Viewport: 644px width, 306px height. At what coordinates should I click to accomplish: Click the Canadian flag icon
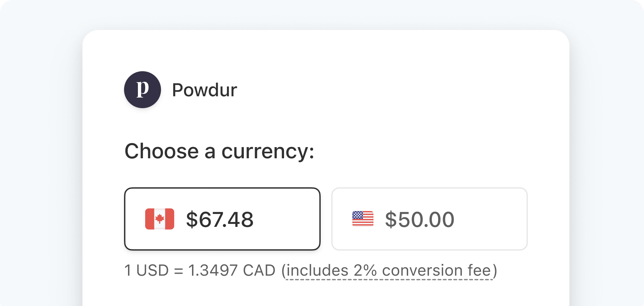click(x=160, y=219)
